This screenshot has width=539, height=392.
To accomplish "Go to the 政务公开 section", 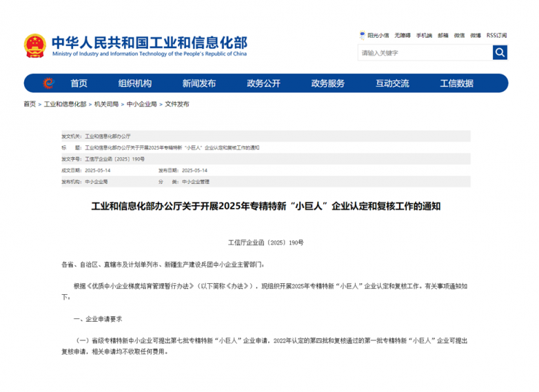I will 263,83.
